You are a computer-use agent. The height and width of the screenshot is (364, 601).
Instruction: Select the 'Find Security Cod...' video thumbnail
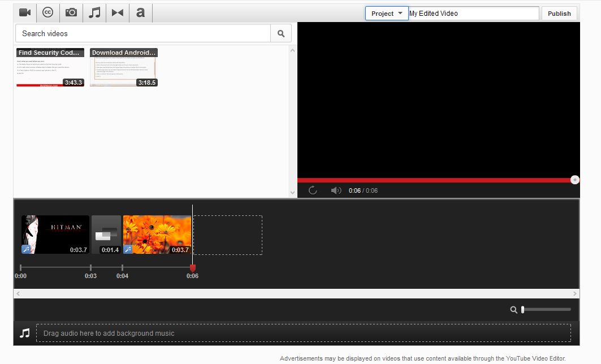(x=50, y=67)
